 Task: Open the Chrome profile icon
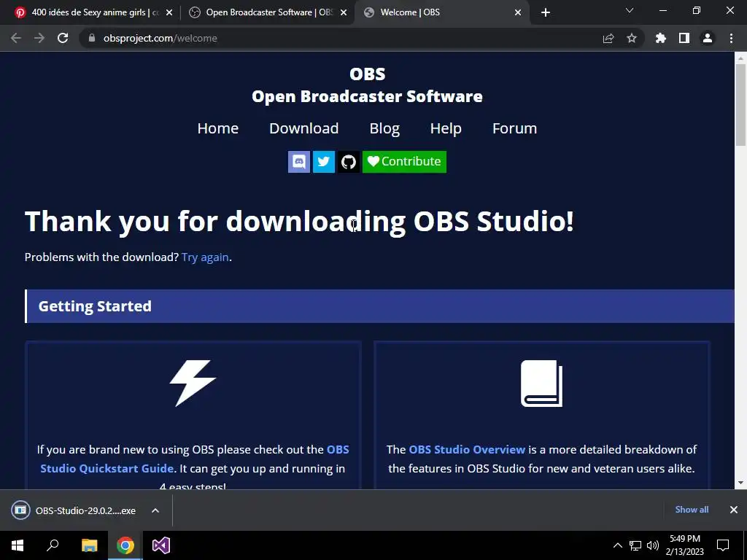708,38
